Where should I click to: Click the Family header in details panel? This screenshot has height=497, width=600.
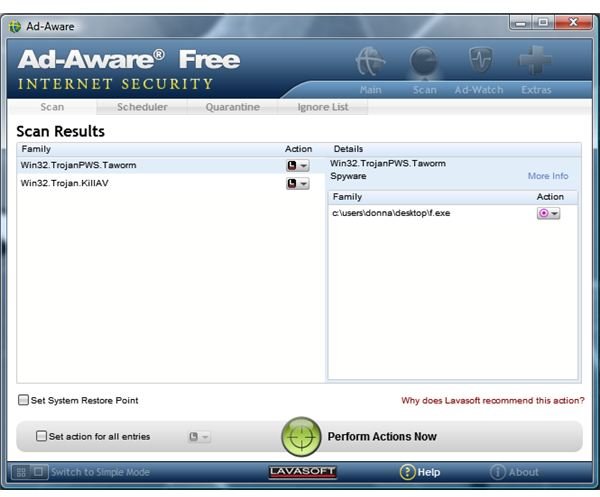pyautogui.click(x=347, y=197)
